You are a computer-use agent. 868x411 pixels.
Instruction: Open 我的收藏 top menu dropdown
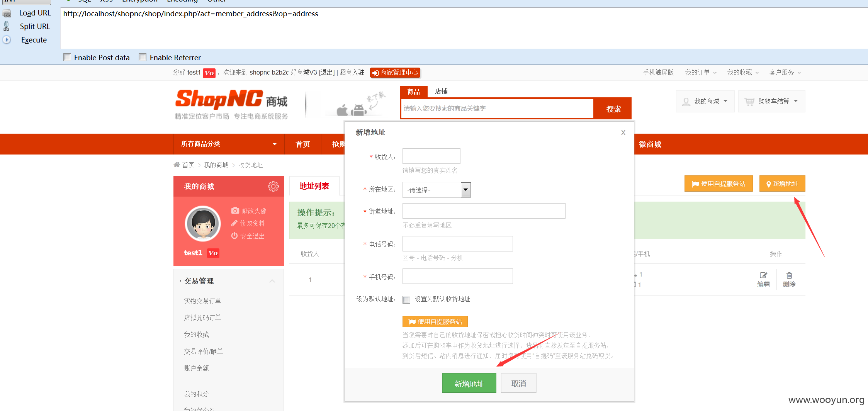coord(743,73)
